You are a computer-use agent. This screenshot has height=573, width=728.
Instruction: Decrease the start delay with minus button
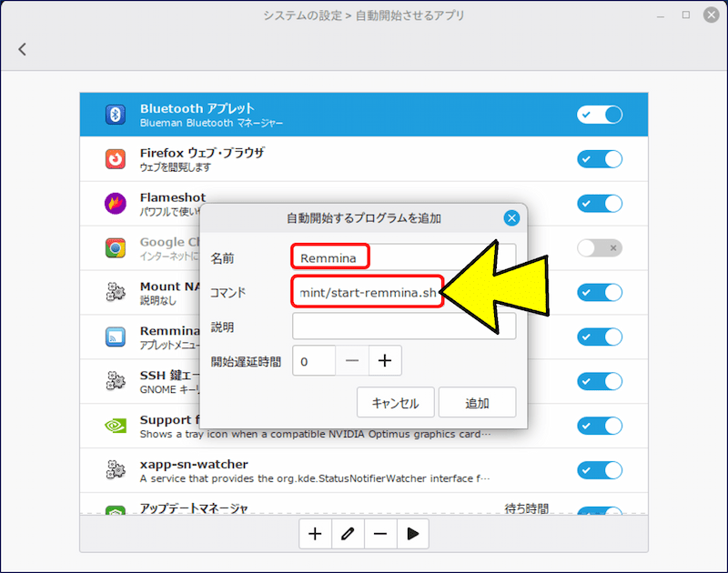click(x=352, y=361)
